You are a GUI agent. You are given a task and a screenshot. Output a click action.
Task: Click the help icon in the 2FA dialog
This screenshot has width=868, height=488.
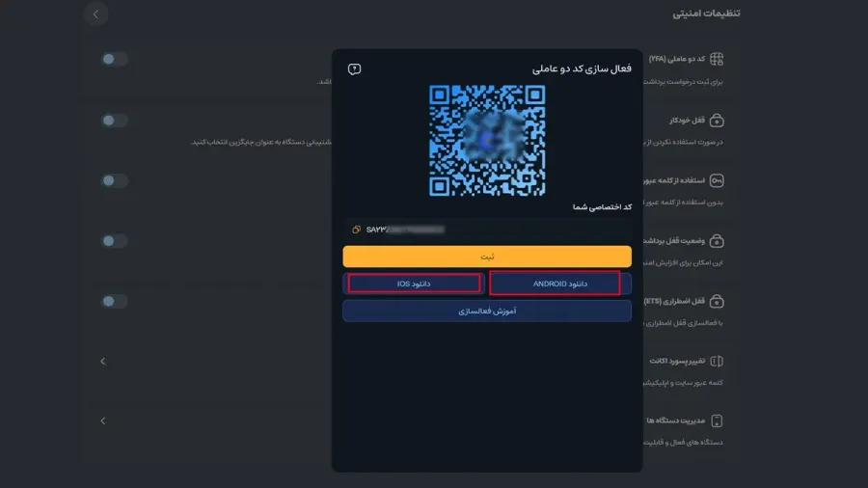click(354, 69)
